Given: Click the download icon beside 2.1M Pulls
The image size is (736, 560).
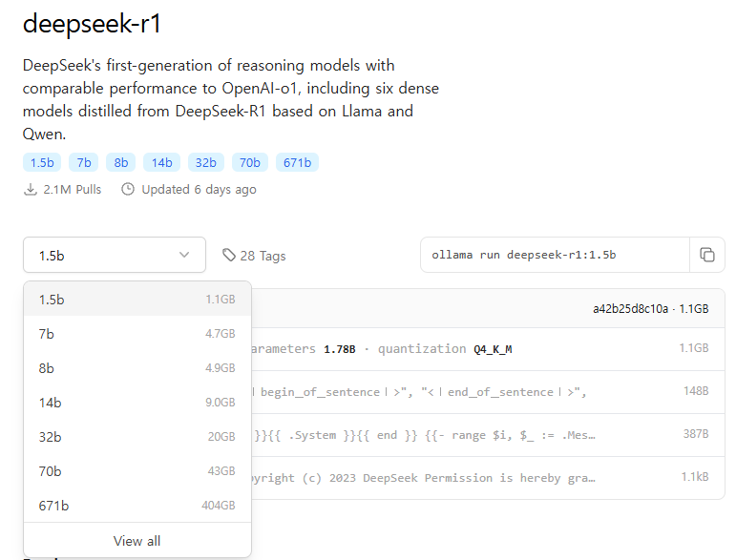Looking at the screenshot, I should 30,190.
